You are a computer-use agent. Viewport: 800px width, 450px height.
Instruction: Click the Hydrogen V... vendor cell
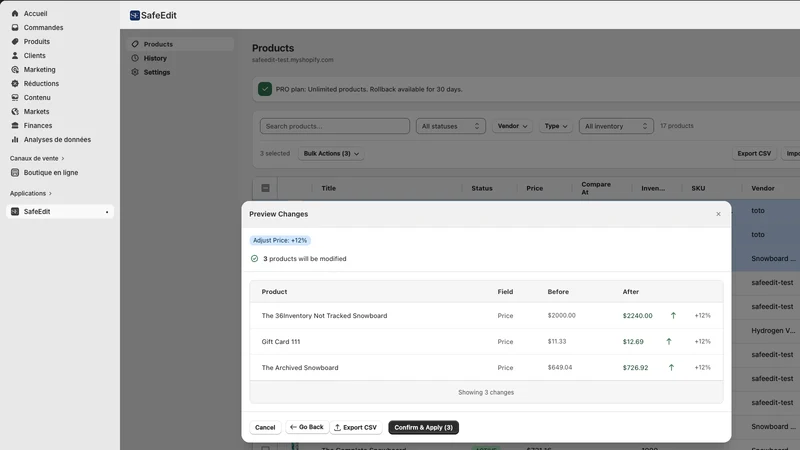(773, 331)
